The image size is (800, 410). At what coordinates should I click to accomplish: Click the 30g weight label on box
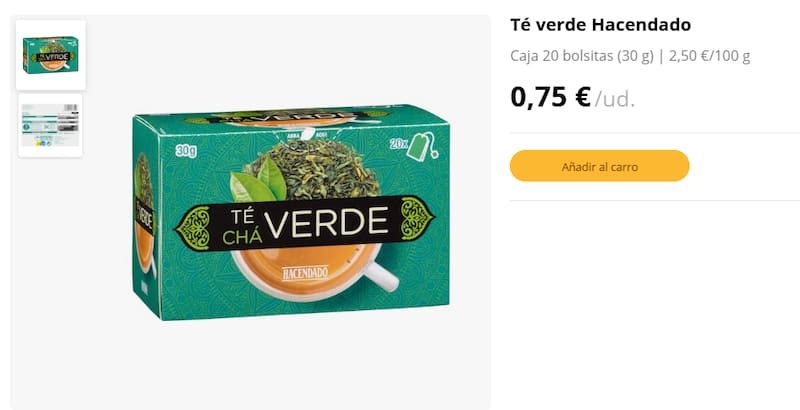[186, 151]
